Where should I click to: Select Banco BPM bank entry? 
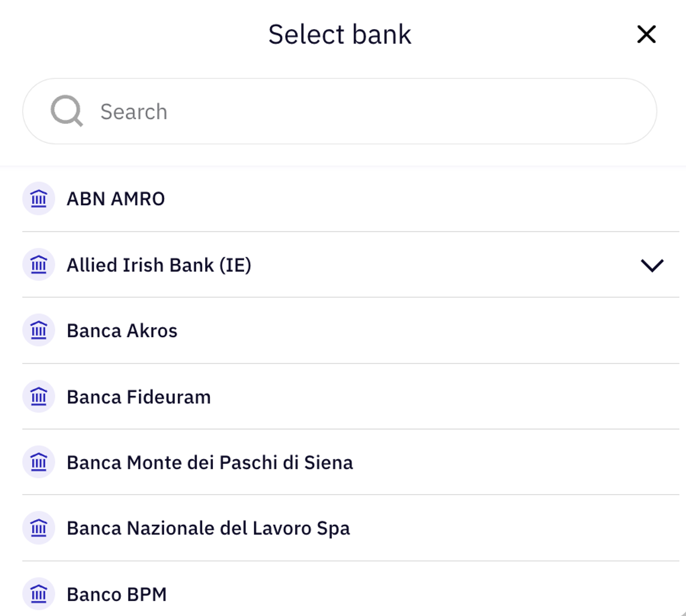(117, 595)
